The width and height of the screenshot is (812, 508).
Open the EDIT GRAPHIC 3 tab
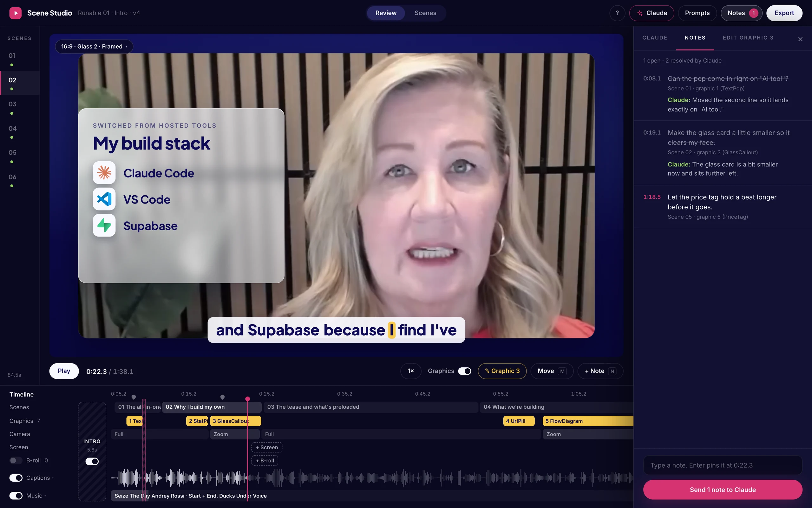(x=748, y=38)
